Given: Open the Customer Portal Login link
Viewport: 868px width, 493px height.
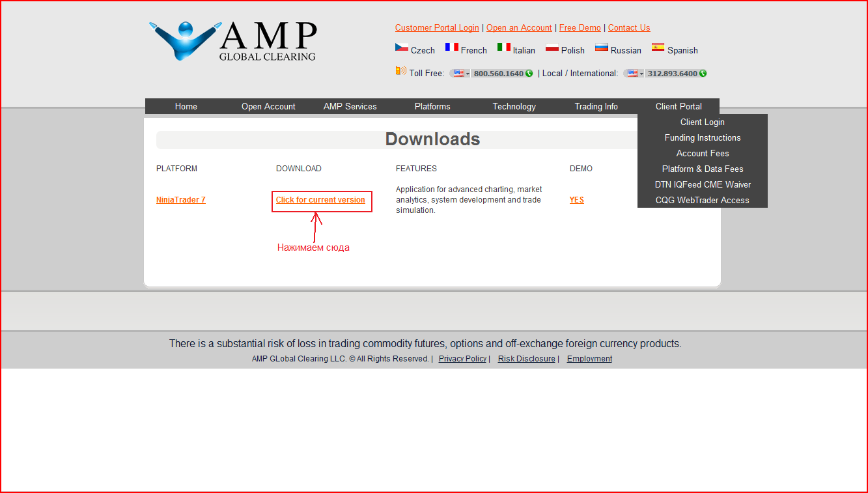Looking at the screenshot, I should click(x=437, y=28).
